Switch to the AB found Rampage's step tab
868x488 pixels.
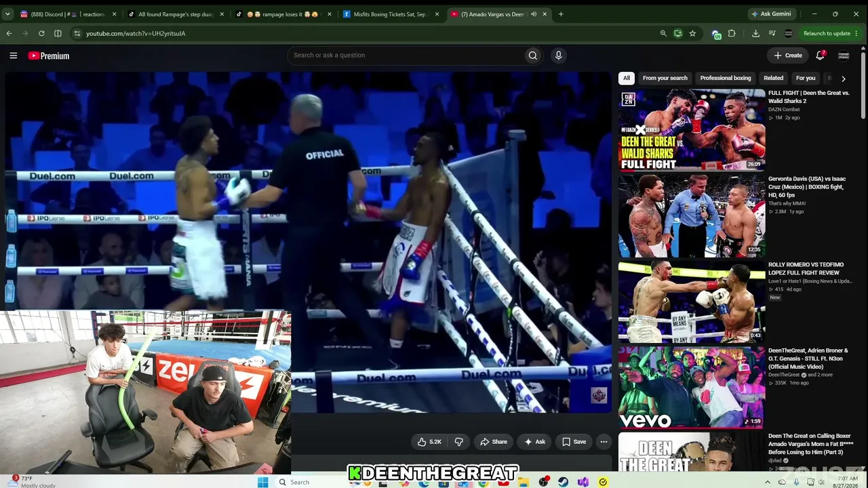click(174, 14)
